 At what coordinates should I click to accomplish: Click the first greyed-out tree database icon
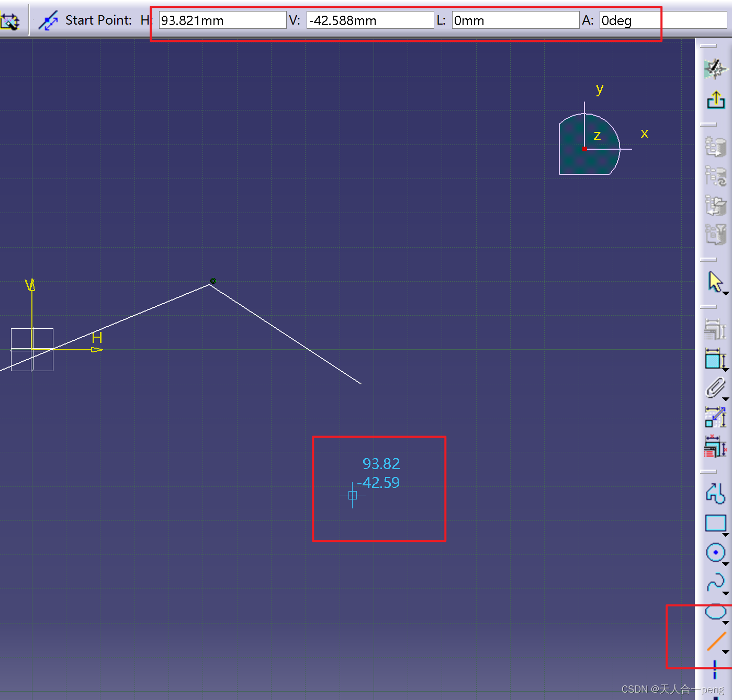pyautogui.click(x=715, y=147)
